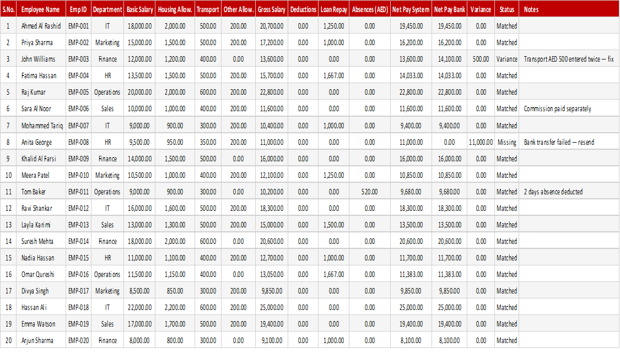Click the 11,000.00 variance value
The width and height of the screenshot is (620, 364).
click(481, 142)
